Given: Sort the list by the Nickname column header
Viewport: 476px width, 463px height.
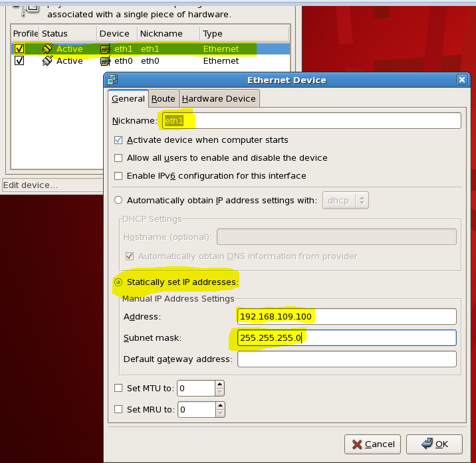Looking at the screenshot, I should (x=169, y=33).
